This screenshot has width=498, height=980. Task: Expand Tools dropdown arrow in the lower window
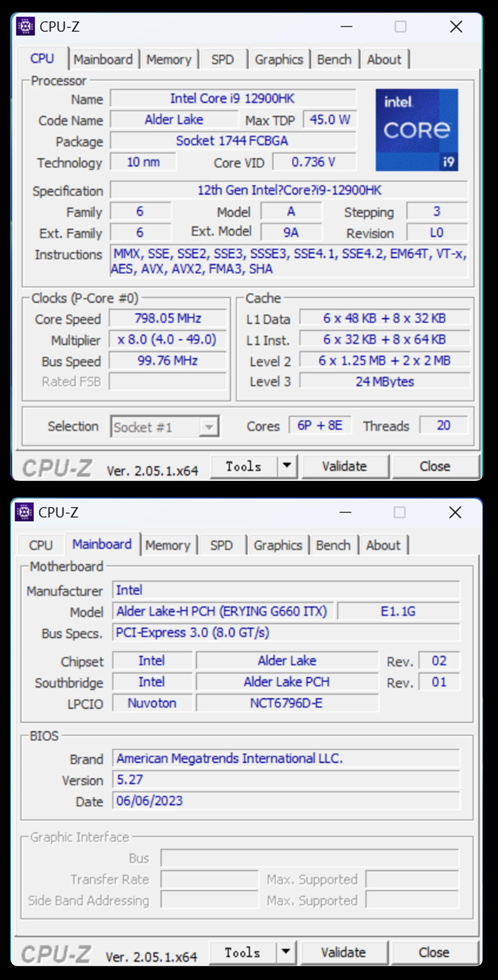tap(286, 952)
